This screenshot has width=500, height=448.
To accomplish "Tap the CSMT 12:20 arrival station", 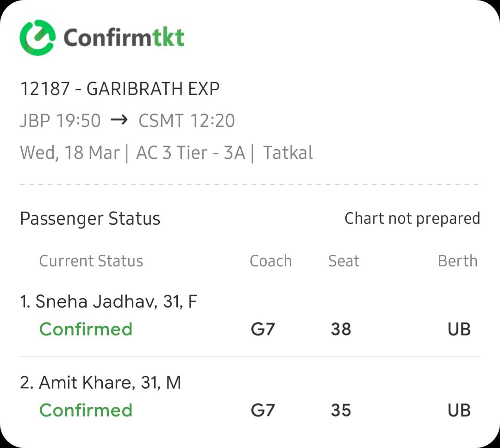I will (x=187, y=120).
